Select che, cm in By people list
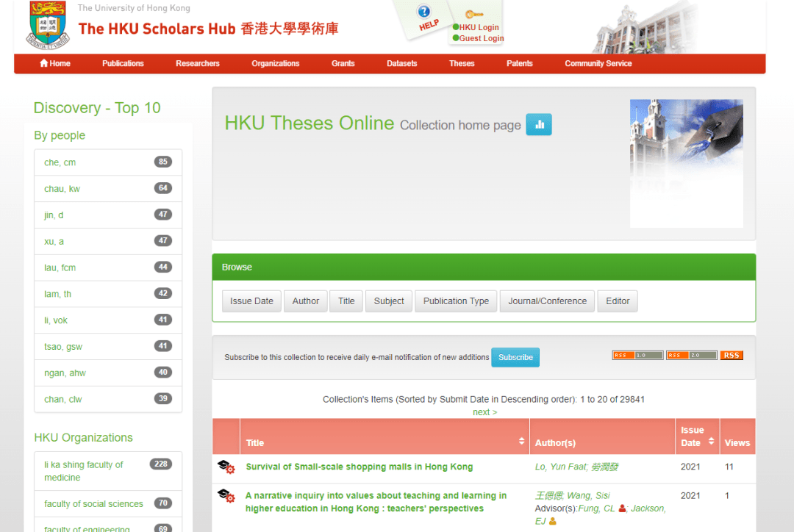 (108, 162)
